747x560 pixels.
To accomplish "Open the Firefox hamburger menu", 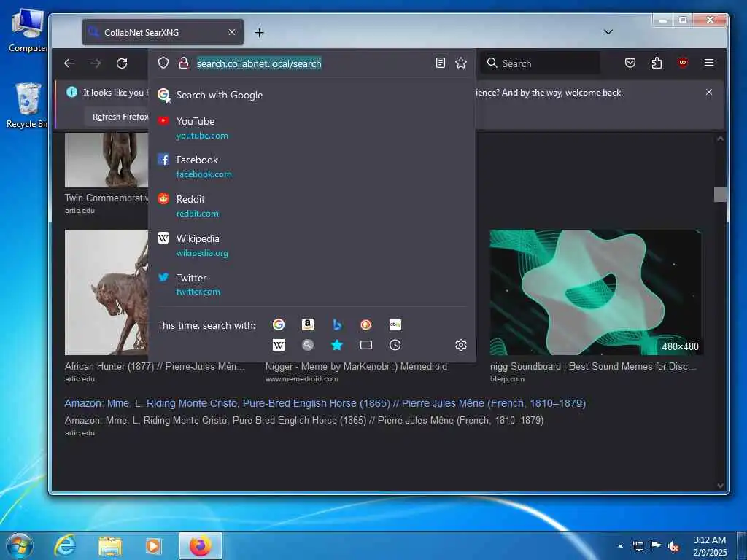I will coord(709,63).
